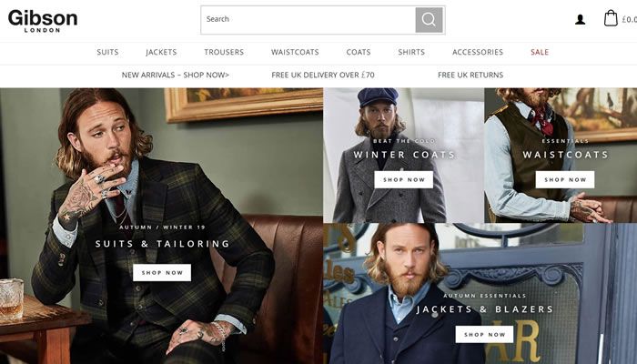The width and height of the screenshot is (637, 364).
Task: Open the Jackets menu
Action: 161,52
